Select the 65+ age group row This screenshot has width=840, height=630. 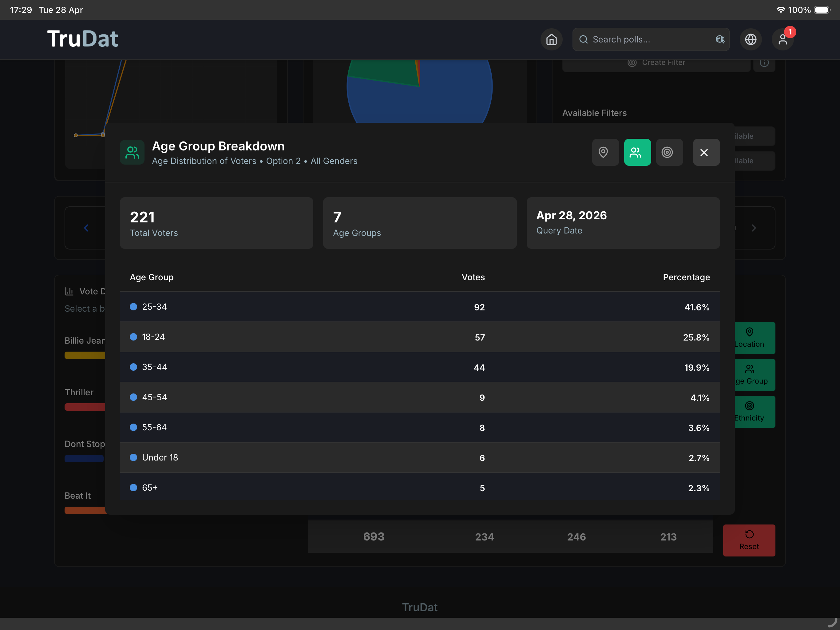[420, 487]
